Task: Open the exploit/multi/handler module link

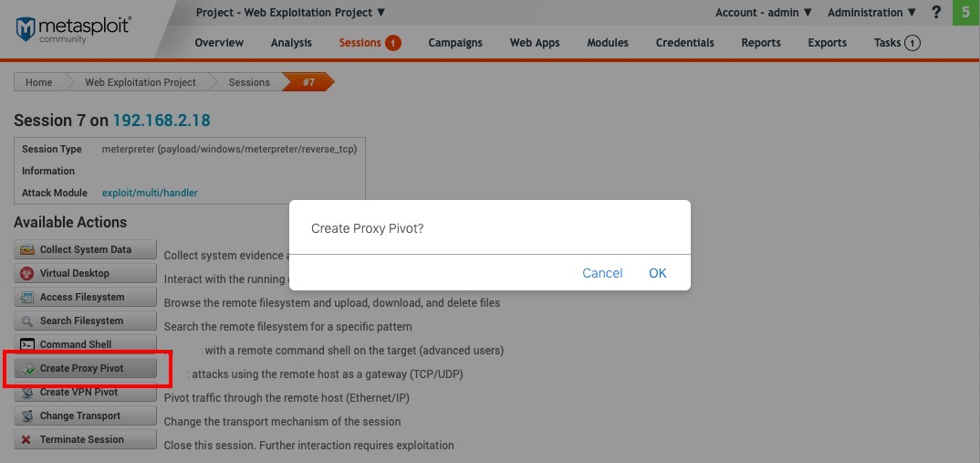Action: [x=150, y=193]
